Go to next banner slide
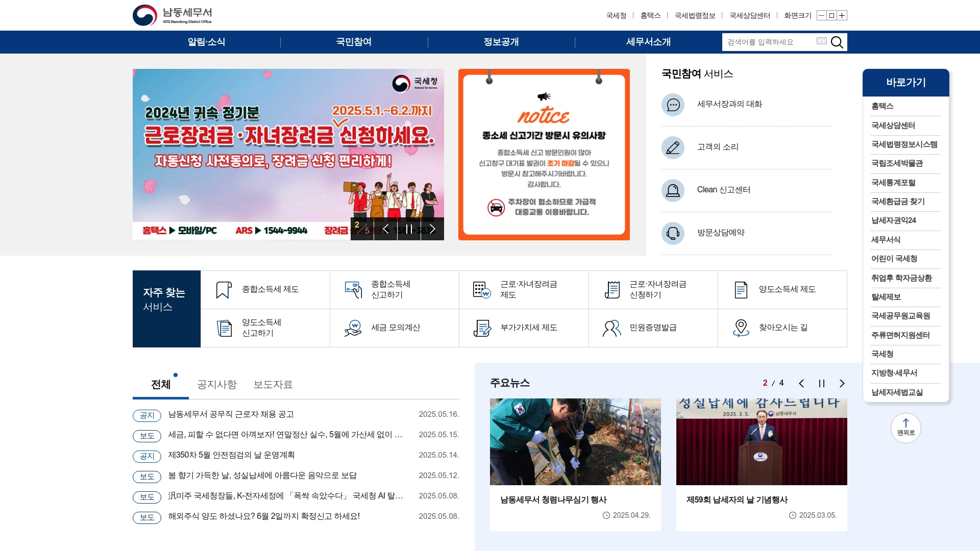The width and height of the screenshot is (980, 551). coord(432,229)
